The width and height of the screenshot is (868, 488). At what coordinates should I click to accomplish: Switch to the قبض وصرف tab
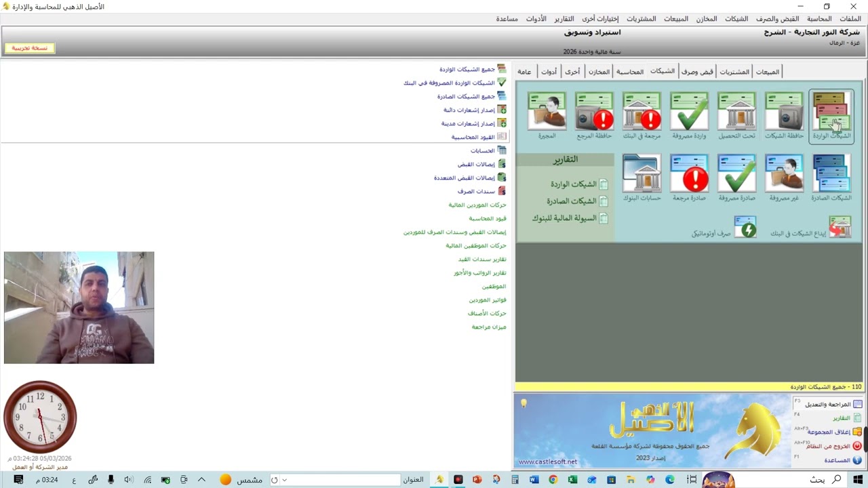[x=697, y=72]
